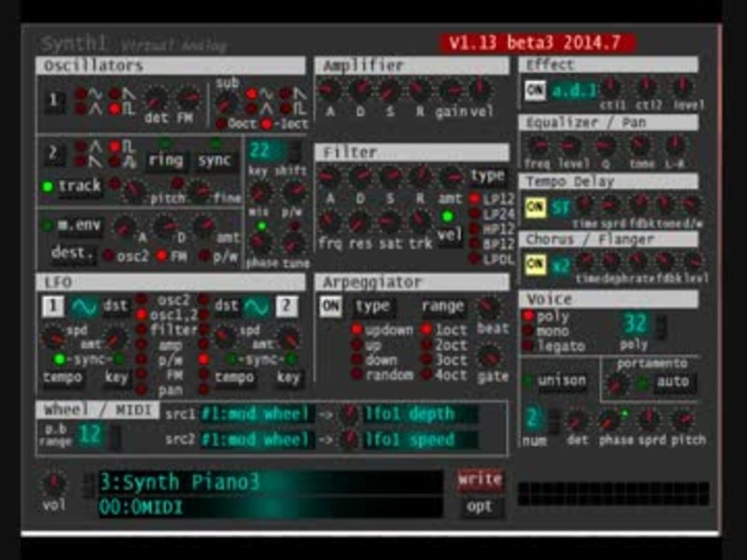
Task: Select the LP24 filter type
Action: coord(475,214)
